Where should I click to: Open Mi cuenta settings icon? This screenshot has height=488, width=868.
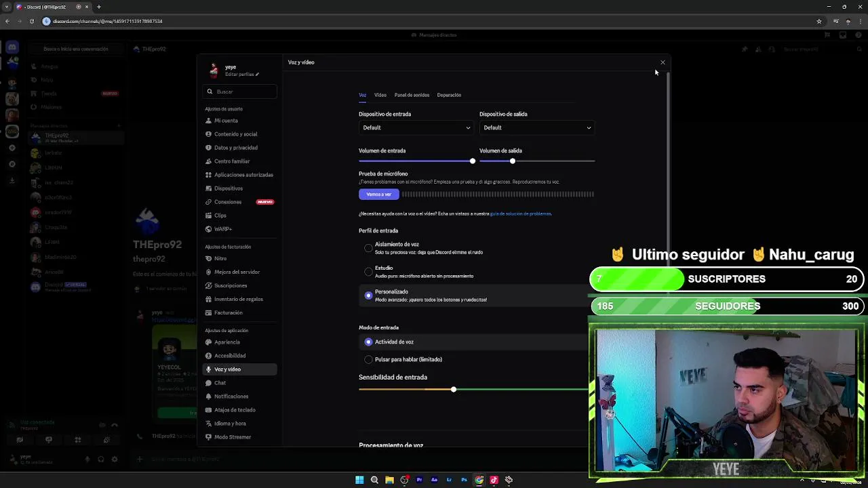(x=208, y=121)
